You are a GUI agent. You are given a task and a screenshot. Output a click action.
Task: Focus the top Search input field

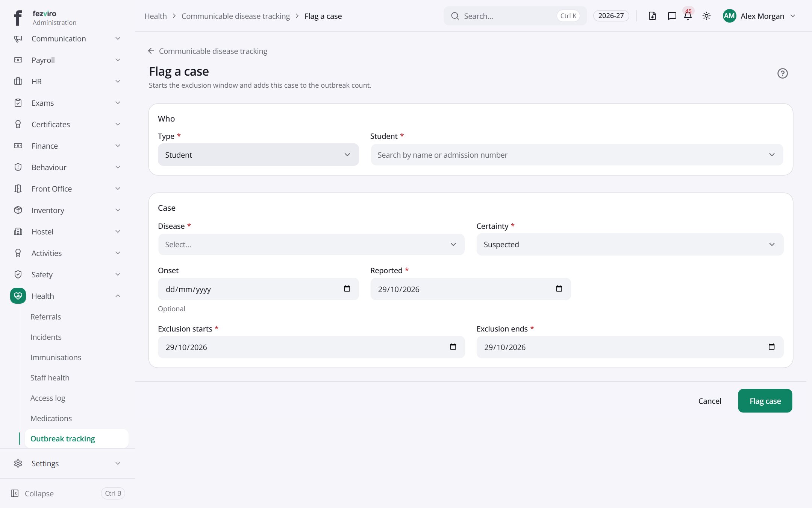(515, 16)
